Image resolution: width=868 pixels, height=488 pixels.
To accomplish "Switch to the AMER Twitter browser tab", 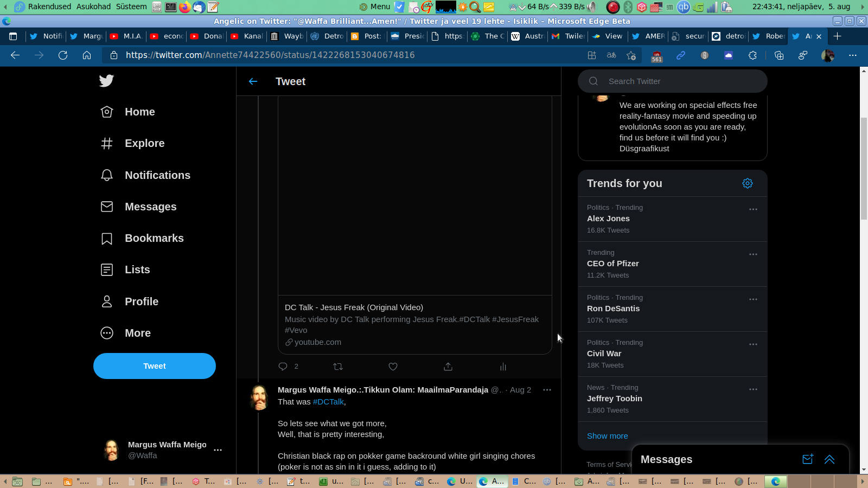I will 648,36.
